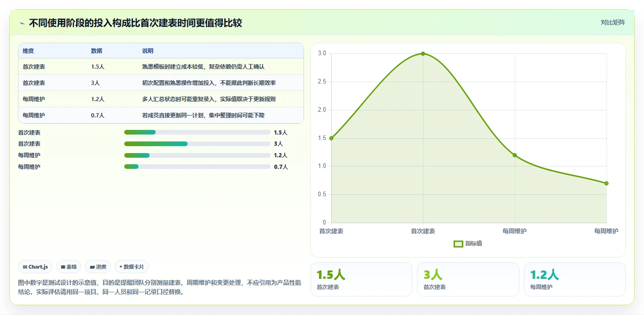The height and width of the screenshot is (315, 644).
Task: Click the chart data point at 0.7
Action: [x=606, y=183]
